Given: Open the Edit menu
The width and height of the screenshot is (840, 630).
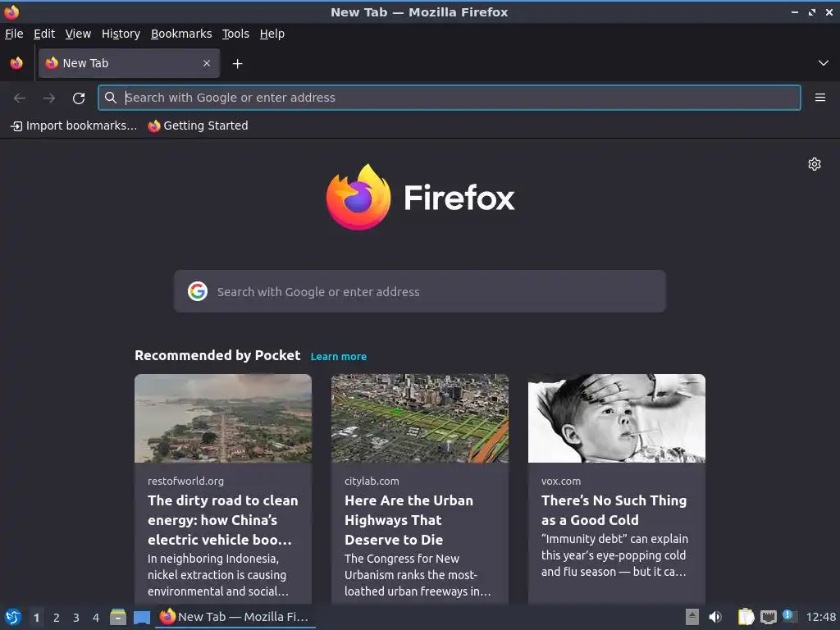Looking at the screenshot, I should pyautogui.click(x=44, y=34).
